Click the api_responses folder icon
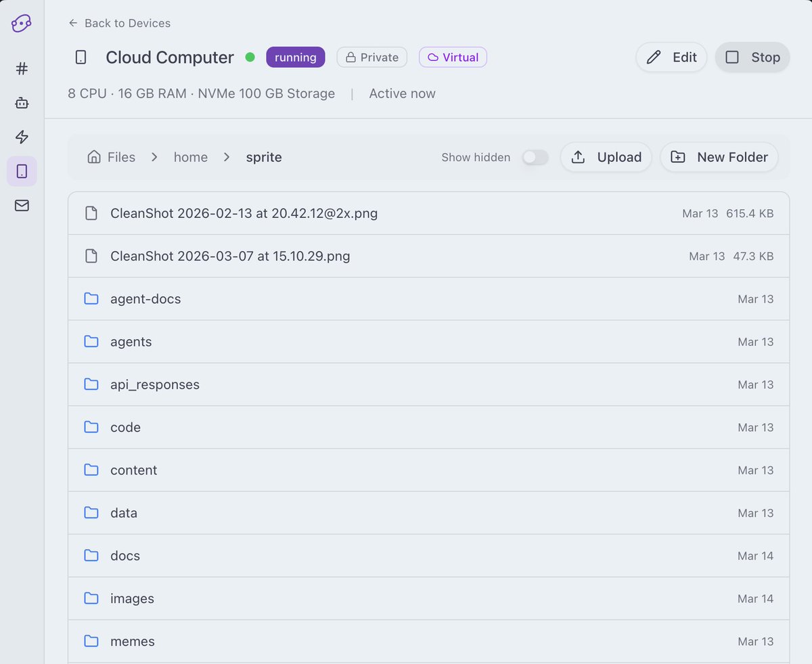 [91, 384]
